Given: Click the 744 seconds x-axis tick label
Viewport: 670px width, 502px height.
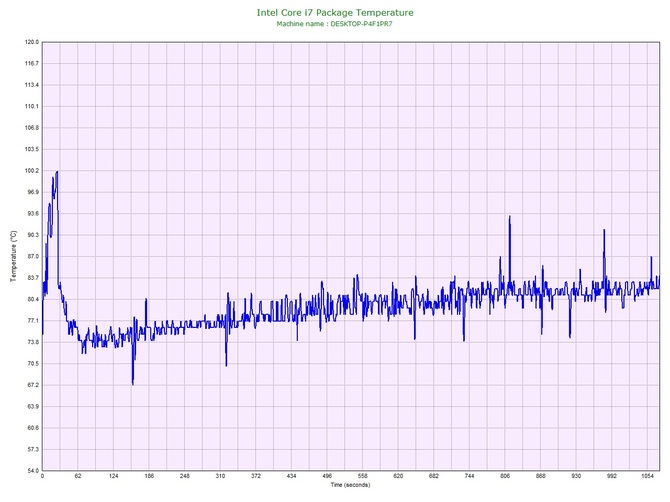Looking at the screenshot, I should click(470, 476).
